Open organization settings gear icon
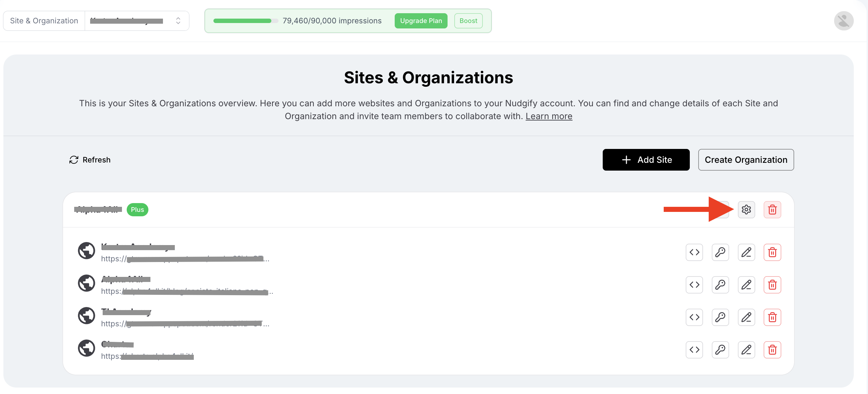The height and width of the screenshot is (394, 868). point(746,210)
